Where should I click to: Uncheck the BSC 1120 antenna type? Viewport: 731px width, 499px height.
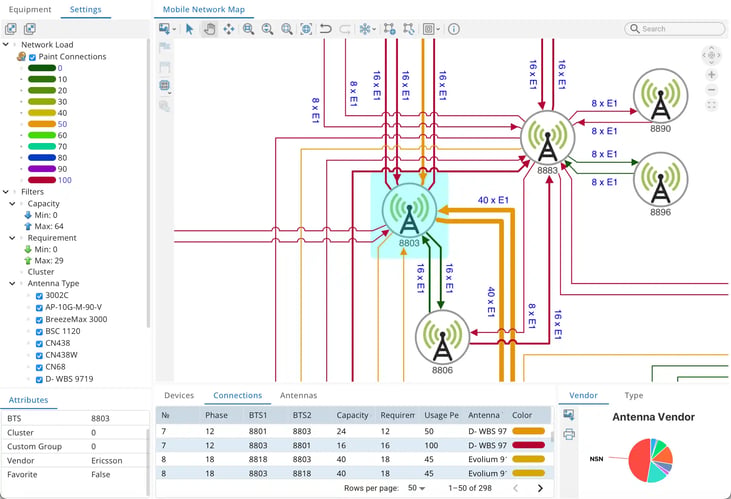tap(39, 332)
